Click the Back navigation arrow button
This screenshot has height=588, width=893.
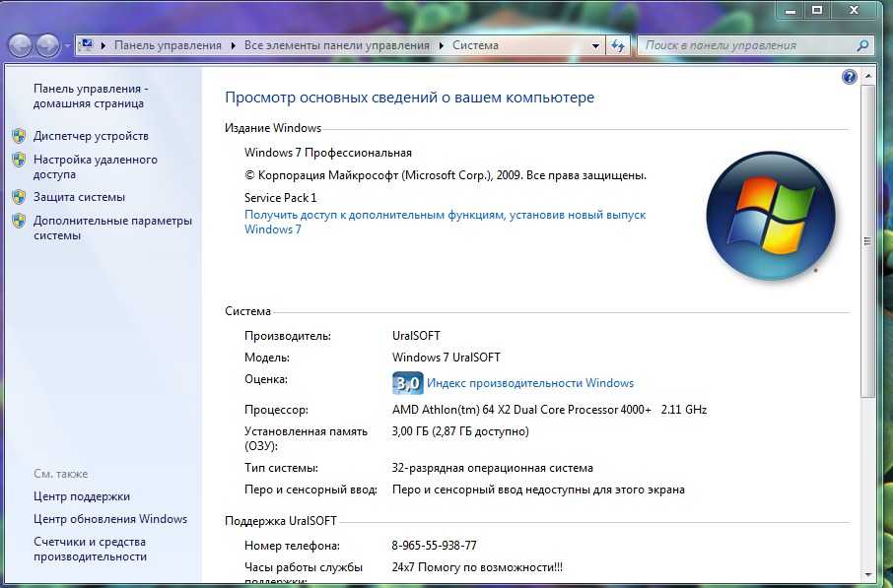pos(20,45)
